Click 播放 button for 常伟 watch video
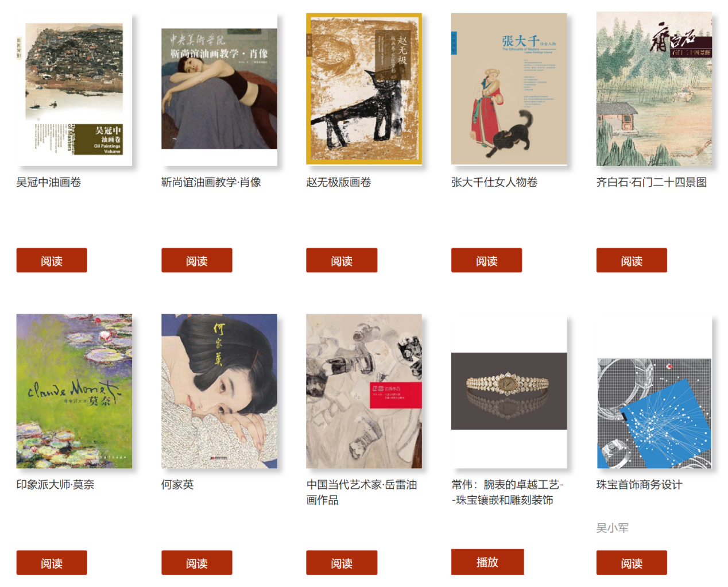 [487, 562]
